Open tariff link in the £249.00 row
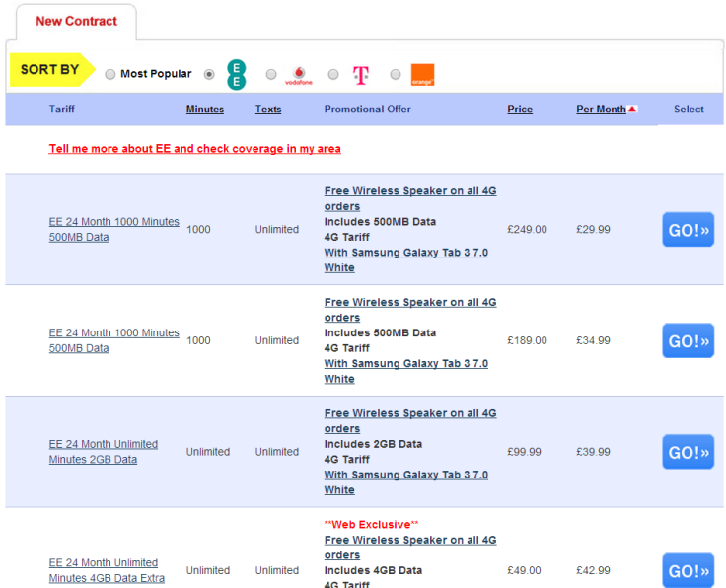726x588 pixels. (x=113, y=229)
